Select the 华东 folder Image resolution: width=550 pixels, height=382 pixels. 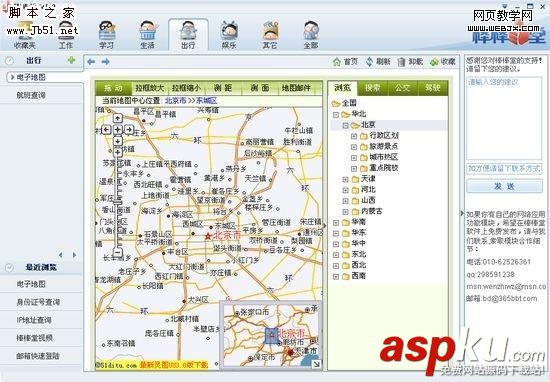pyautogui.click(x=354, y=233)
